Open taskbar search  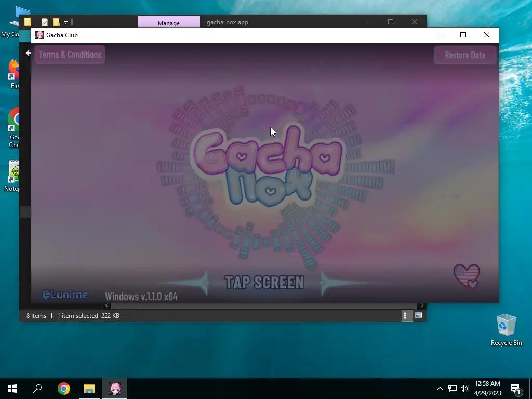pyautogui.click(x=37, y=389)
